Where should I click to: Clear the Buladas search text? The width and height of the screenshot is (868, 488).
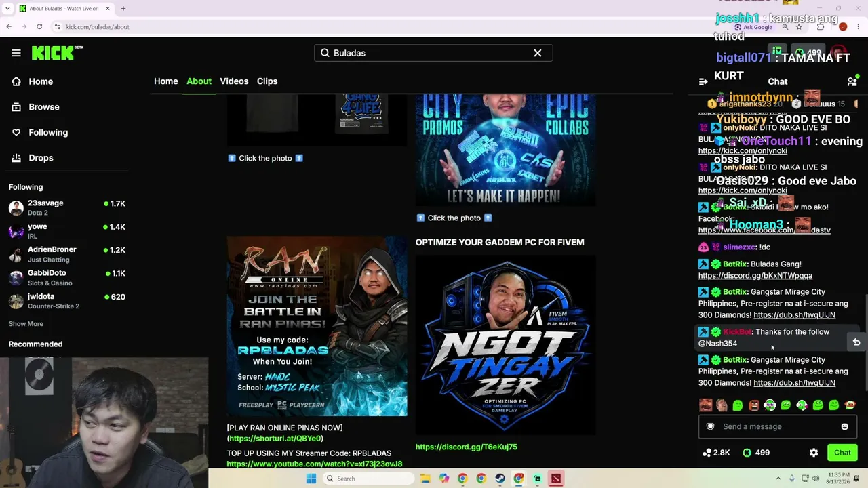[x=538, y=53]
